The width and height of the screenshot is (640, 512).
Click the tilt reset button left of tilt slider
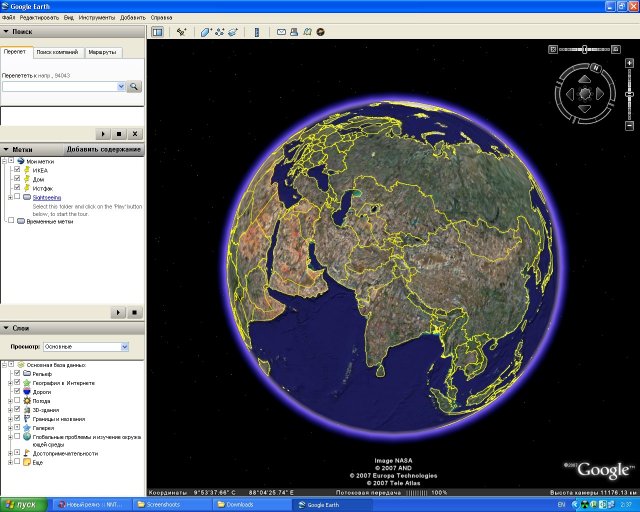coord(553,49)
